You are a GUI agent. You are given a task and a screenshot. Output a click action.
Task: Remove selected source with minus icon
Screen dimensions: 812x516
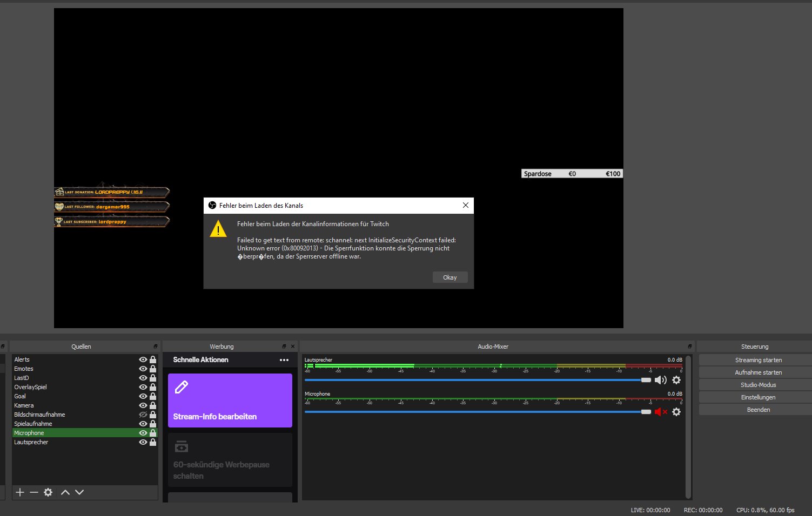(34, 492)
